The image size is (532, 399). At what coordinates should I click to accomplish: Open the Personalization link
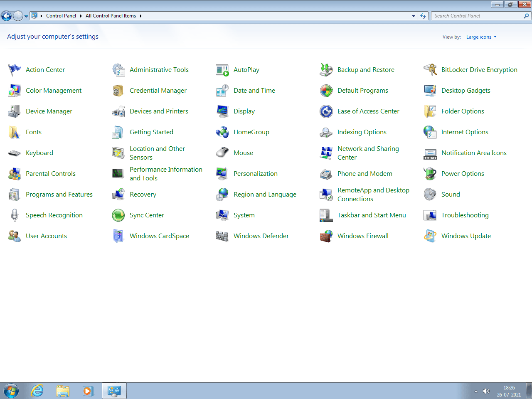click(x=256, y=174)
